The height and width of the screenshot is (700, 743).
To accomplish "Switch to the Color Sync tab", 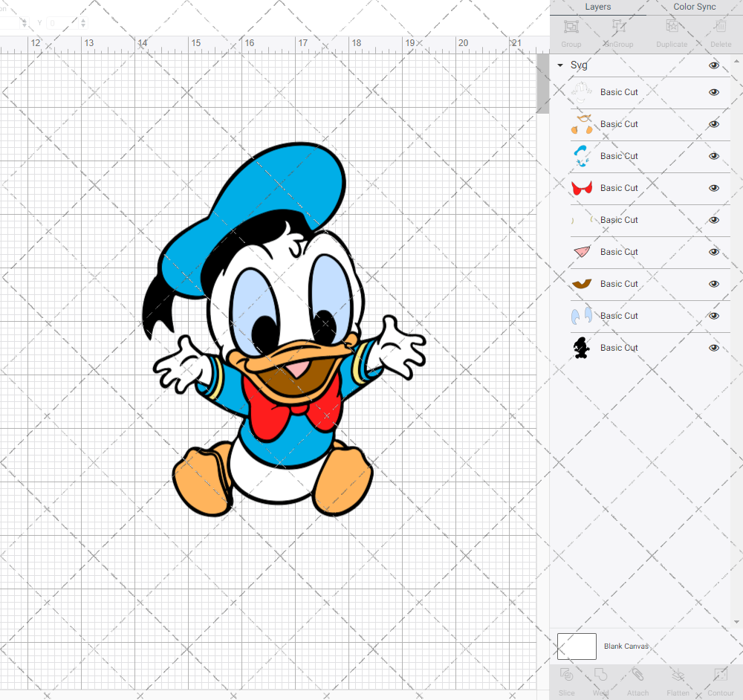I will 694,7.
